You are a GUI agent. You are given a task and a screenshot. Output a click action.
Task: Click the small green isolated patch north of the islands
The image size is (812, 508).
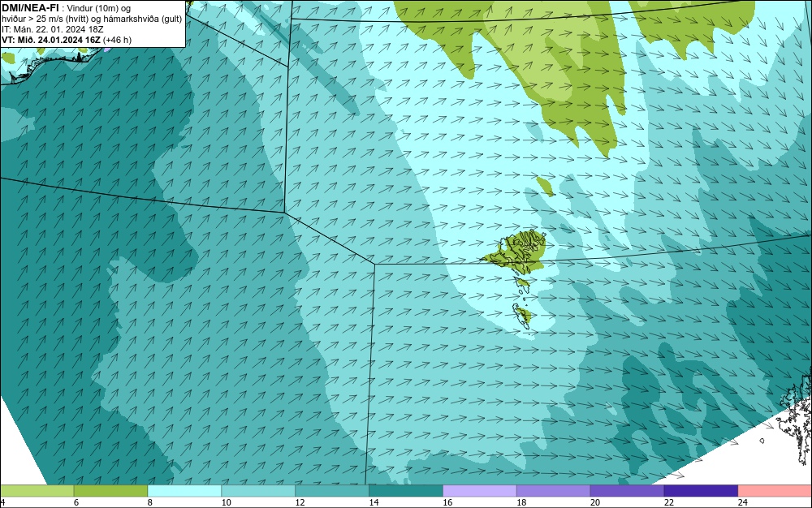point(546,186)
